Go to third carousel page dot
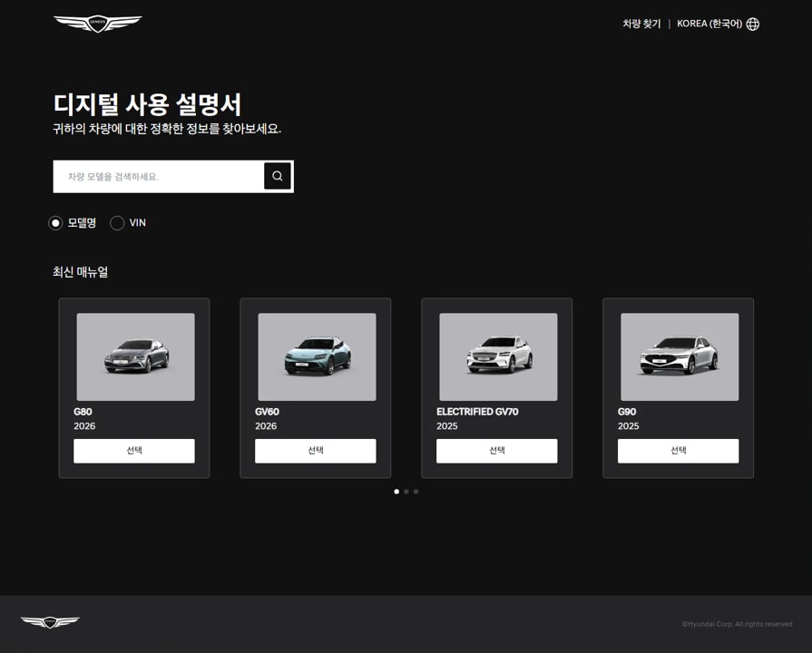This screenshot has height=653, width=812. 416,492
